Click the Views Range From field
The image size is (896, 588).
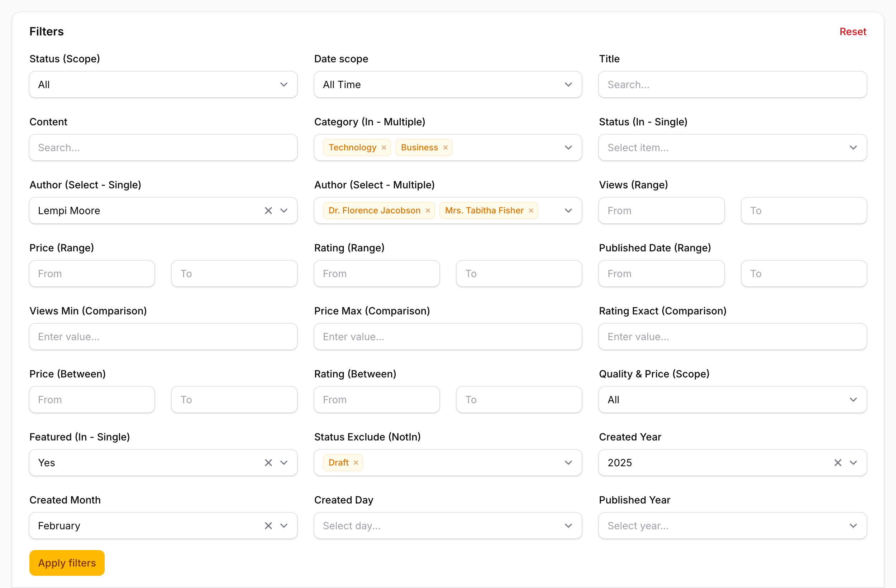(661, 211)
